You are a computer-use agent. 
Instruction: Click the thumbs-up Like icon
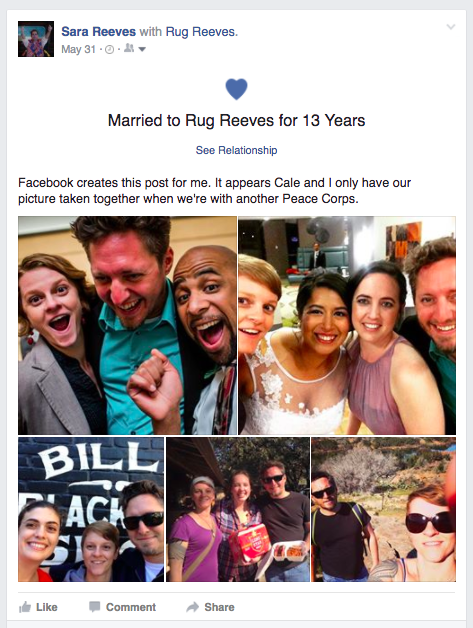[x=25, y=607]
